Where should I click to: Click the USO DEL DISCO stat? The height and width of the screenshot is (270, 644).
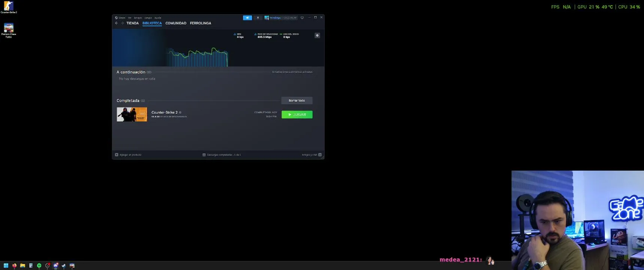pos(289,36)
